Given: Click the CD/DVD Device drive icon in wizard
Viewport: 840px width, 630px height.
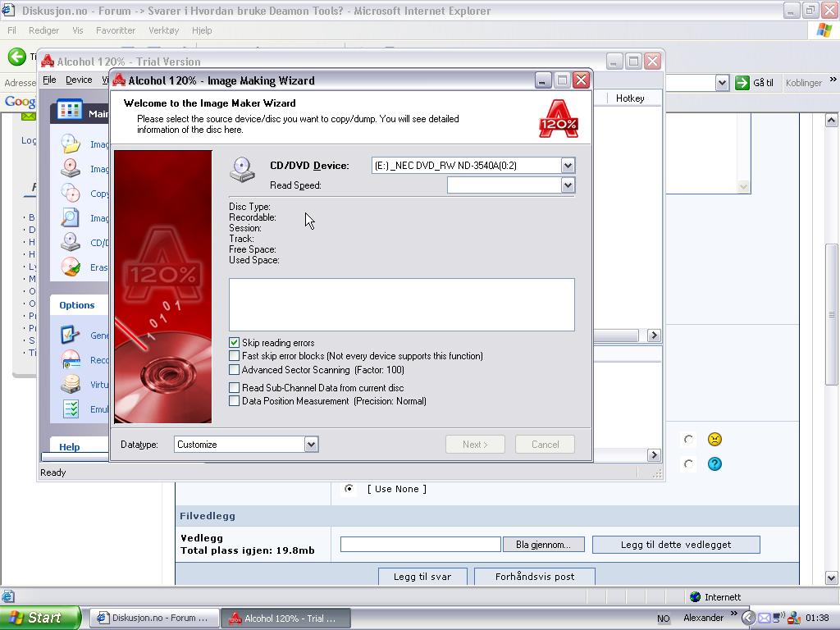Looking at the screenshot, I should (x=242, y=170).
